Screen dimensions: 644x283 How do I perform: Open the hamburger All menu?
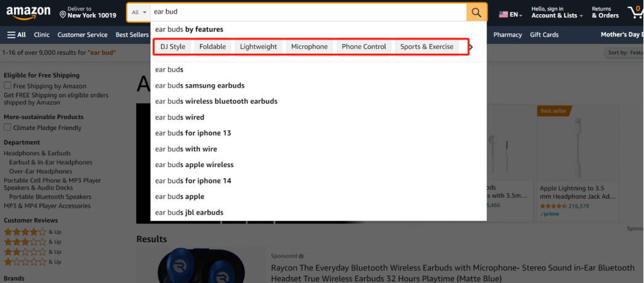coord(17,35)
